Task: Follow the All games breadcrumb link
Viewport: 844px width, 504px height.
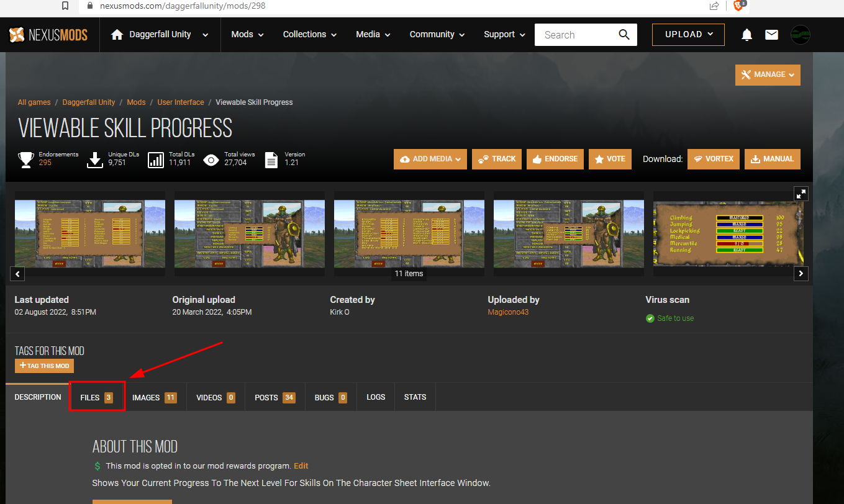Action: [34, 102]
